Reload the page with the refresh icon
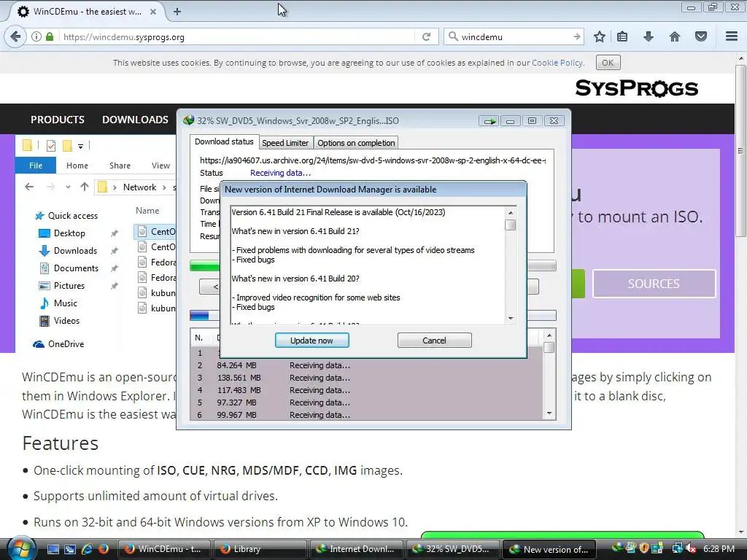Screen dimensions: 747x560 click(426, 36)
